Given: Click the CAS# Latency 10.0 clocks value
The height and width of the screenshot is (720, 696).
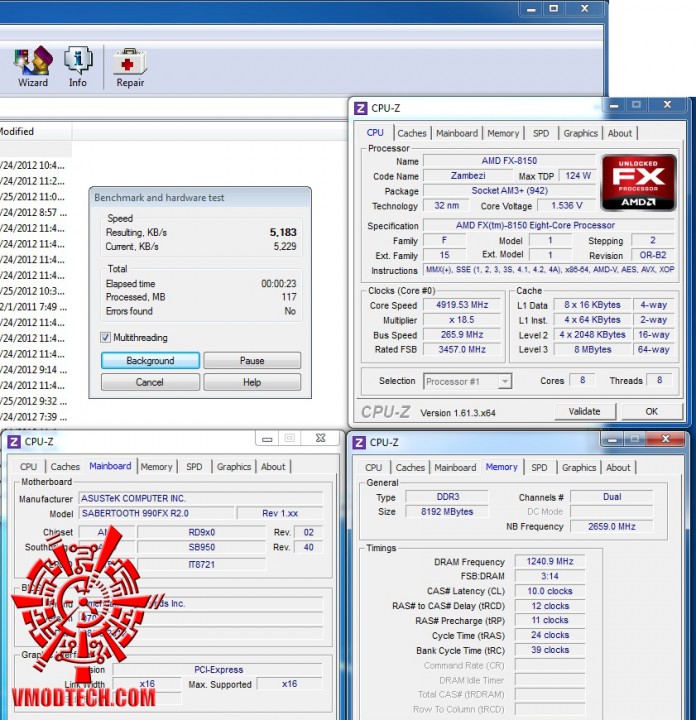Looking at the screenshot, I should [550, 591].
